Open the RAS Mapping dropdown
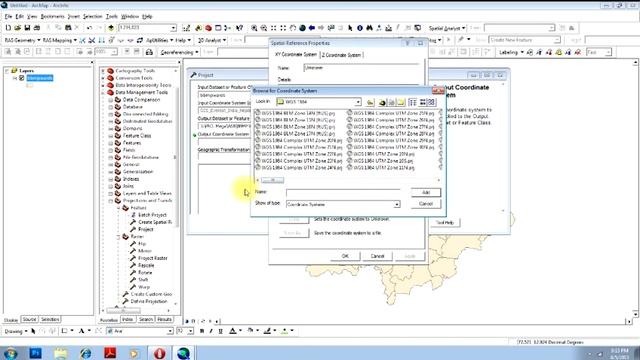The width and height of the screenshot is (640, 360). pyautogui.click(x=60, y=40)
